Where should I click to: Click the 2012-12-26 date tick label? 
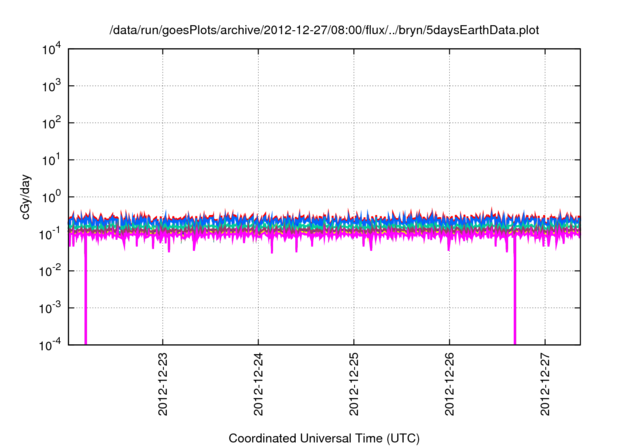pyautogui.click(x=449, y=384)
